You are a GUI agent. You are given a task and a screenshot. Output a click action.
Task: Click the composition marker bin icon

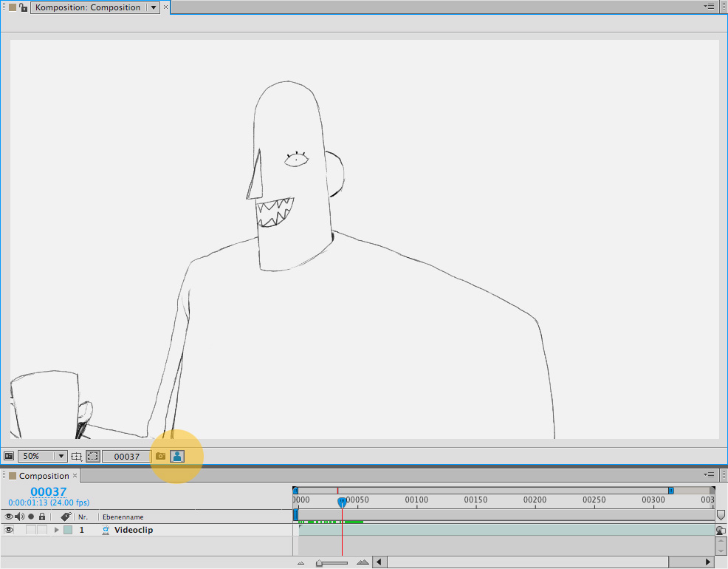(721, 514)
